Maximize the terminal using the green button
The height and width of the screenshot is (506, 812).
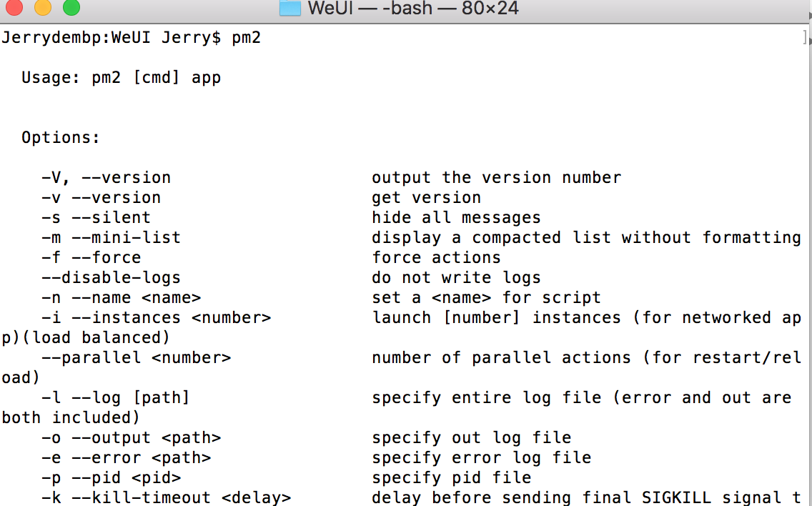tap(71, 8)
